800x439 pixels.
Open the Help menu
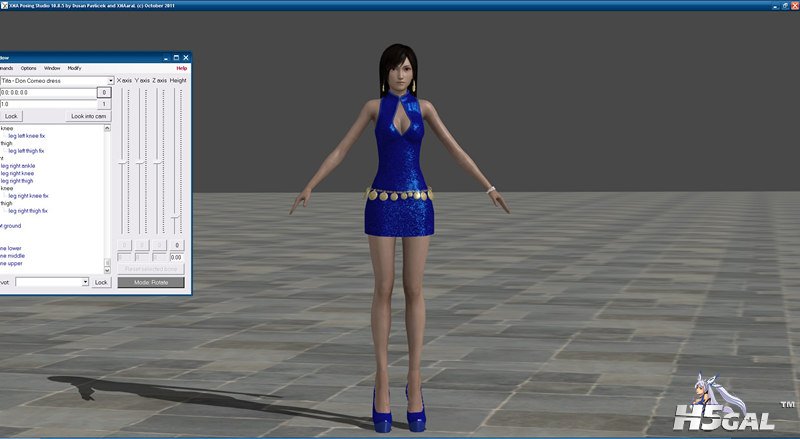click(182, 68)
